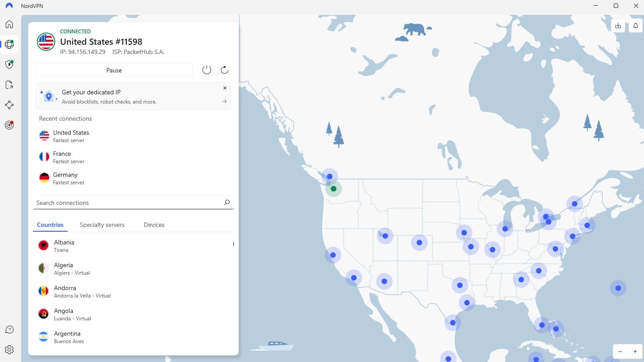Open the Meshnet sidebar icon
Image resolution: width=644 pixels, height=362 pixels.
9,105
